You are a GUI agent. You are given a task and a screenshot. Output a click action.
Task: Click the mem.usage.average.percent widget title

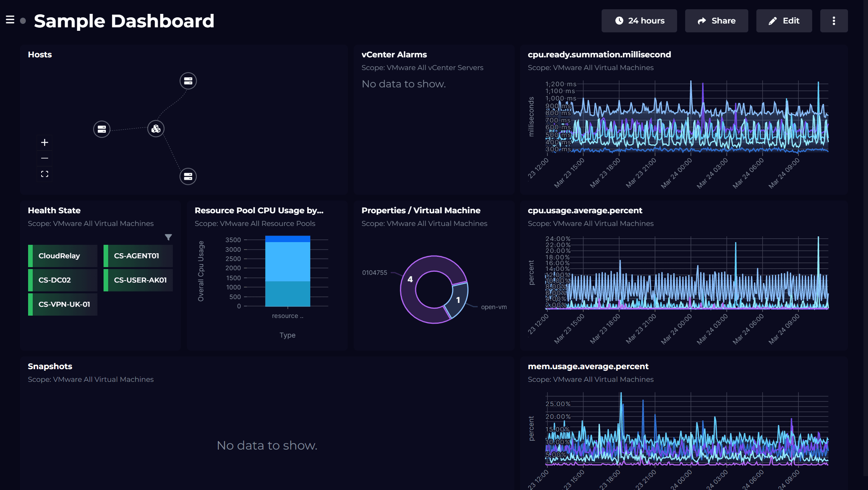point(588,366)
